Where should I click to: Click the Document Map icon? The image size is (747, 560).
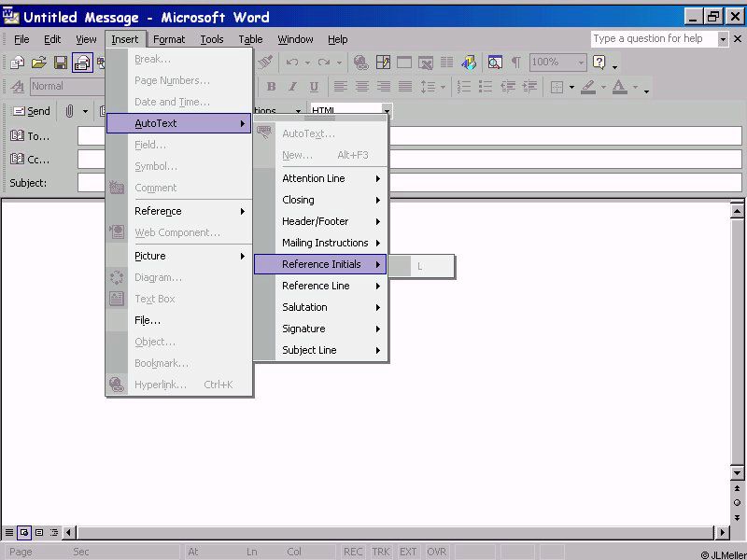coord(494,63)
